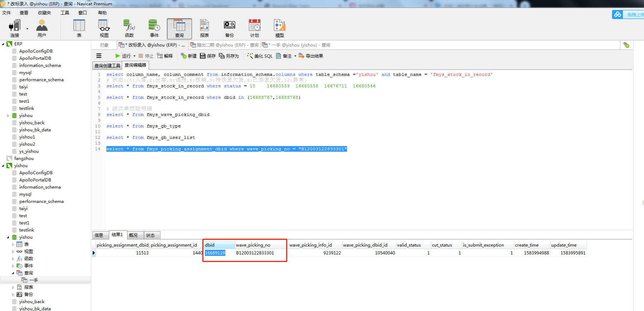
Task: Open the 表 (table) main toolbar icon
Action: coord(79,29)
